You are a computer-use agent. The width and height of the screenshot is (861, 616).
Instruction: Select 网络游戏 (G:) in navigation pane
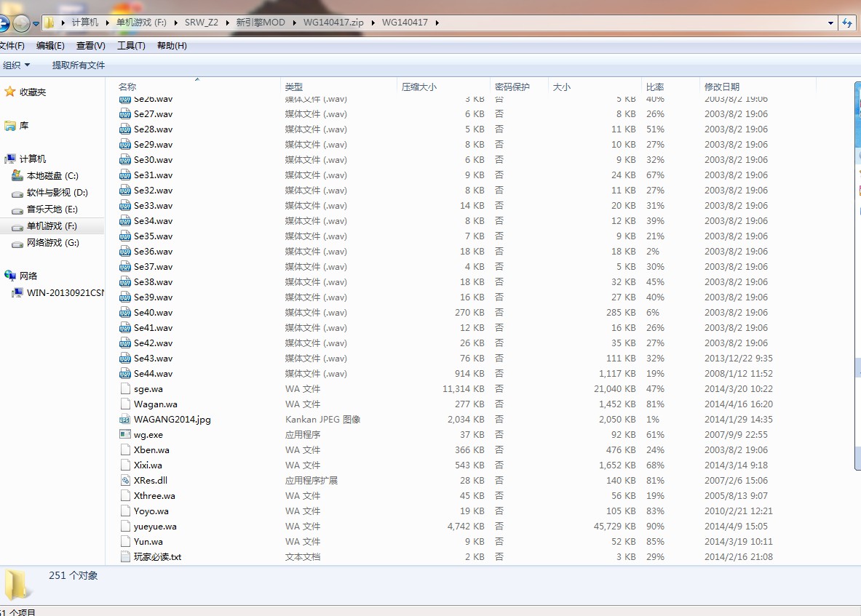pyautogui.click(x=52, y=243)
